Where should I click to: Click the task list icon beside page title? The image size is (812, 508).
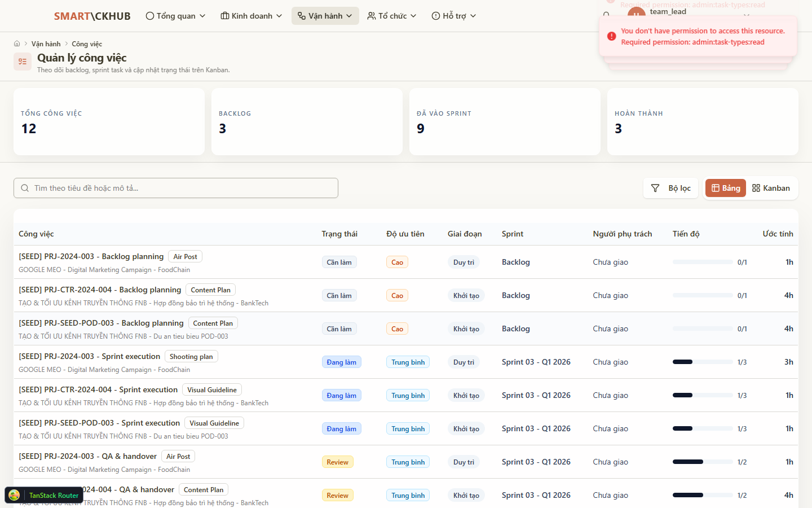click(23, 62)
